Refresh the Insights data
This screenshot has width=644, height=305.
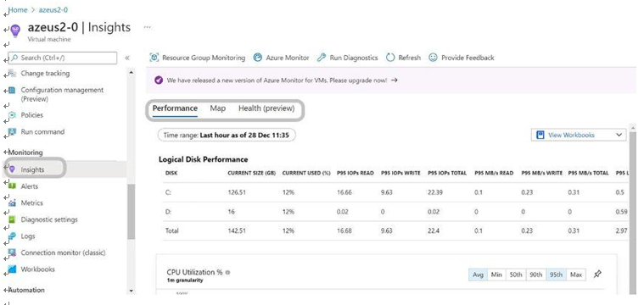pyautogui.click(x=403, y=58)
